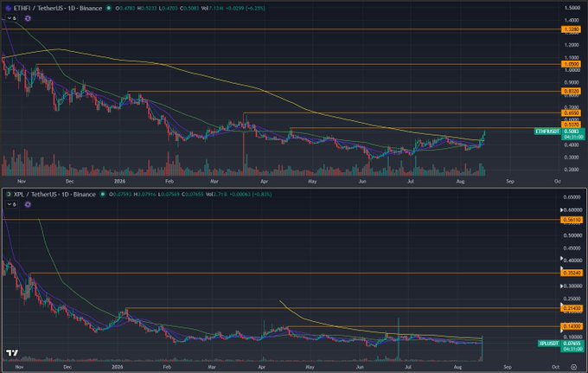This screenshot has width=588, height=373.
Task: Click the XPL / TetherUS 1D Binance title
Action: (54, 195)
